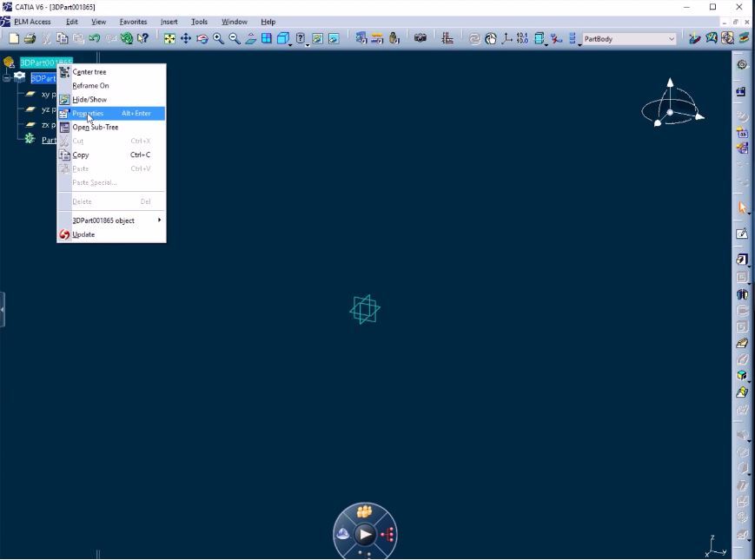Click the Zoom Out magnifier icon
This screenshot has width=755, height=560.
coord(235,39)
